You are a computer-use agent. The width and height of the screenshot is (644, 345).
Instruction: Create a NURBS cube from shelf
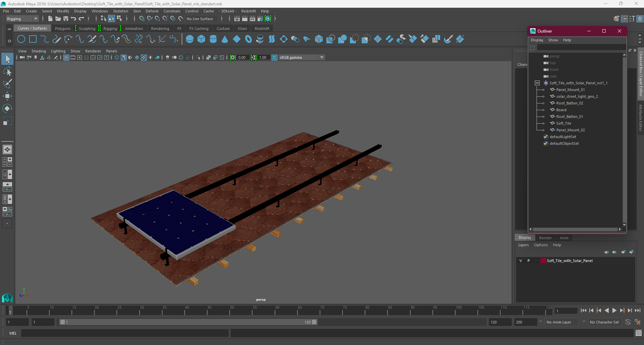[x=201, y=39]
